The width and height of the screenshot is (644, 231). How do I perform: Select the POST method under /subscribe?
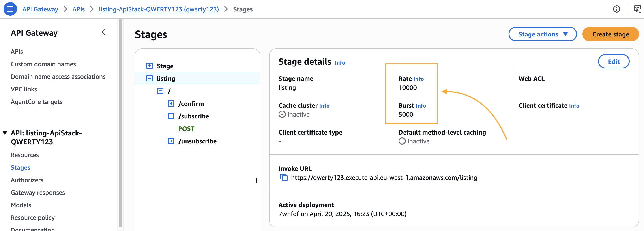click(x=186, y=129)
